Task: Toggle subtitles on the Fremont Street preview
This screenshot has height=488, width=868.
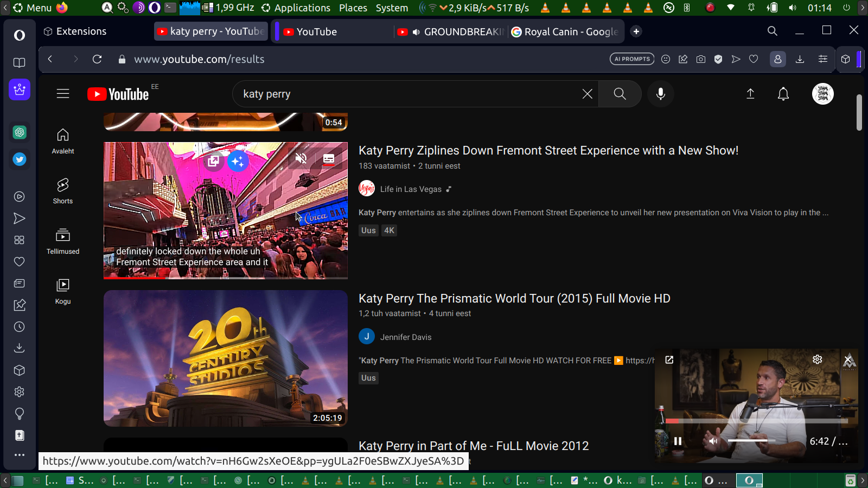Action: click(329, 158)
